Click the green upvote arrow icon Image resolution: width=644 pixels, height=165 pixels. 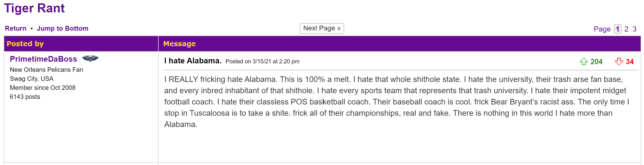[x=584, y=61]
